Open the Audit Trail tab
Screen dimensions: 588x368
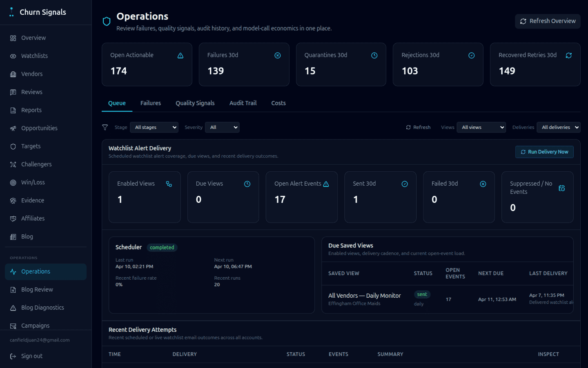243,103
